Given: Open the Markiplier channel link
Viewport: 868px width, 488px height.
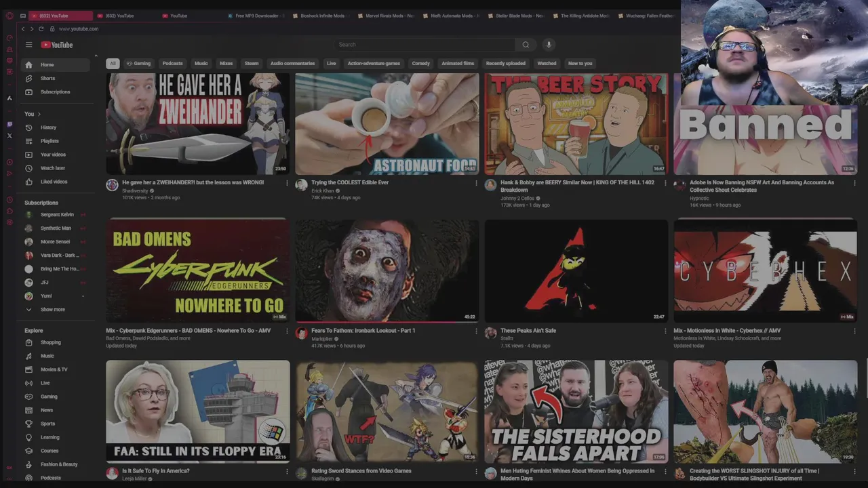Looking at the screenshot, I should pos(322,339).
